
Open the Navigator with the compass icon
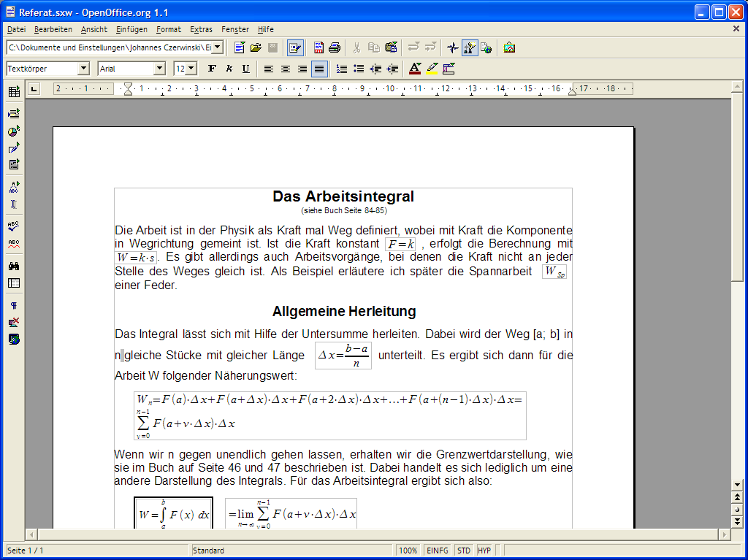coord(453,47)
